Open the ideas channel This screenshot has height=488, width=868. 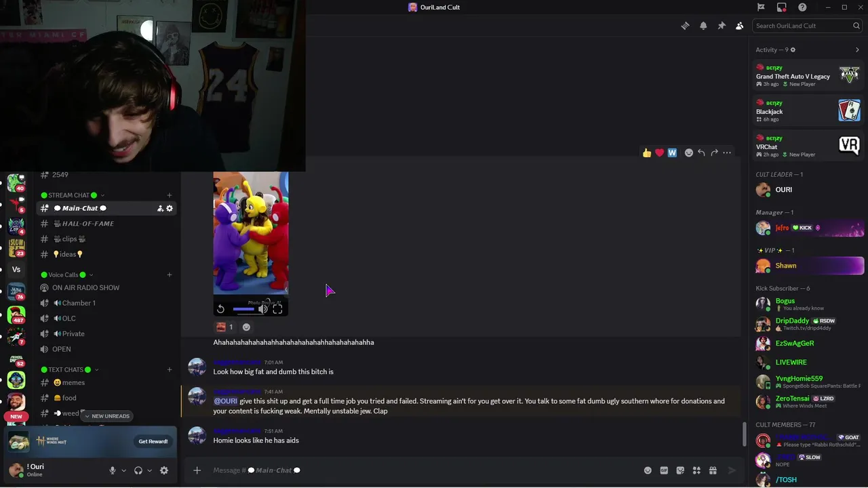[106, 254]
